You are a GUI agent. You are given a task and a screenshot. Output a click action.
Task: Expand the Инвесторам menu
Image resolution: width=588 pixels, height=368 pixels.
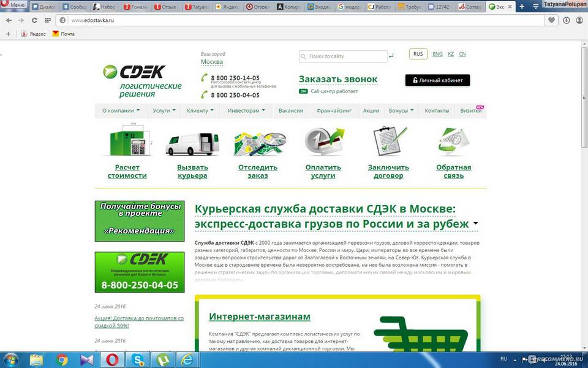246,111
